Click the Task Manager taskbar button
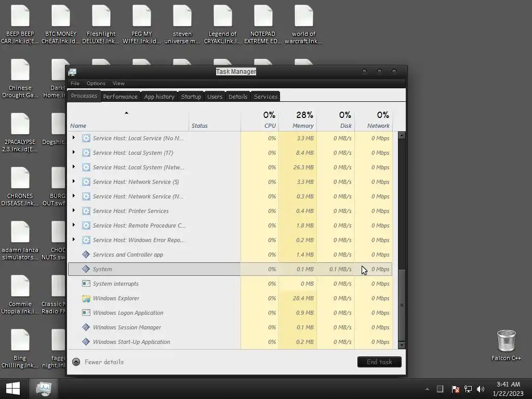 point(44,389)
